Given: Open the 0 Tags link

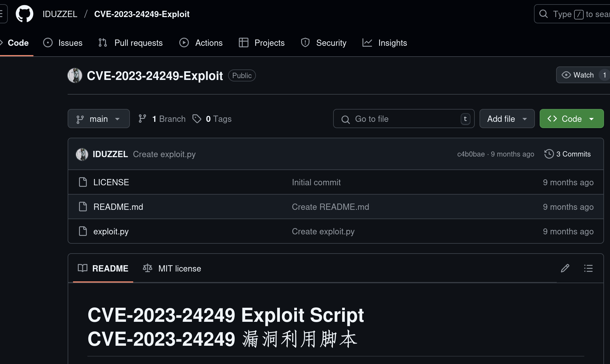Looking at the screenshot, I should point(212,119).
